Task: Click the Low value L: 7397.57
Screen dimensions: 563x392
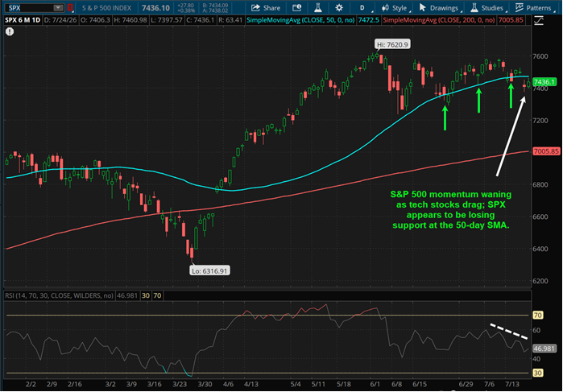Action: (166, 20)
